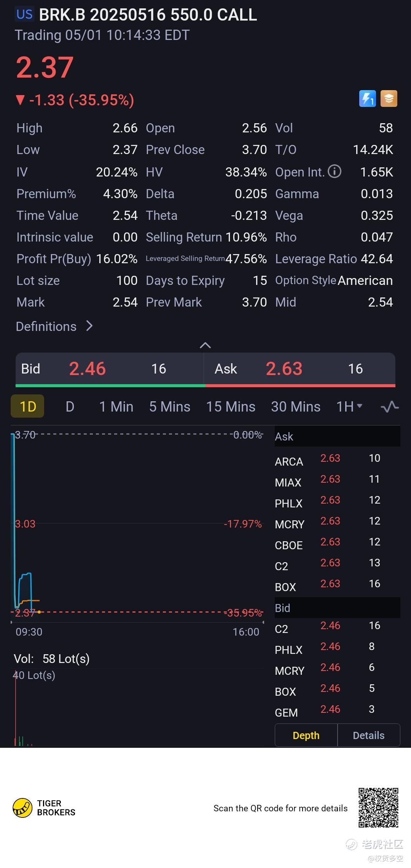Switch to 15 Mins chart interval

(231, 407)
